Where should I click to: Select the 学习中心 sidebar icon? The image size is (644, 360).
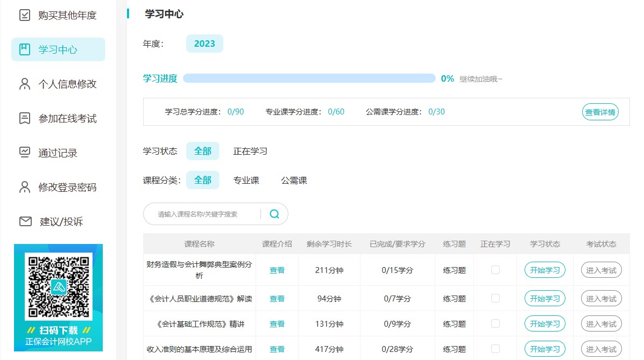point(24,48)
